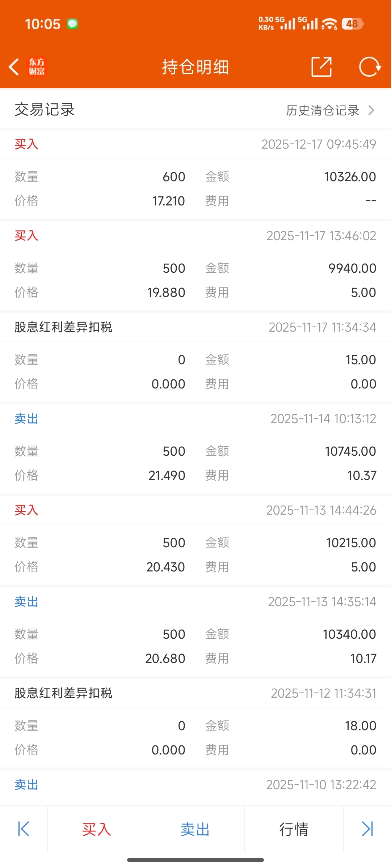Tap the refresh icon in header

370,67
